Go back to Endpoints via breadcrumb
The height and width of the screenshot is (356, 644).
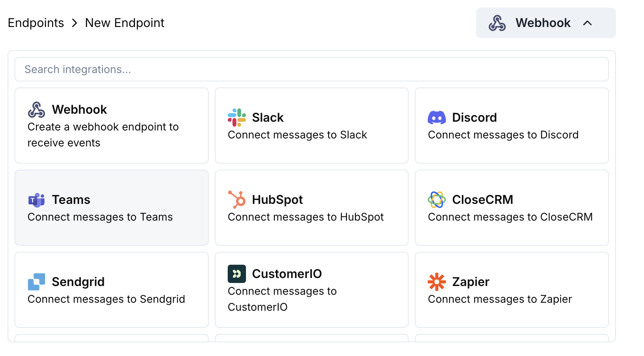pos(36,23)
